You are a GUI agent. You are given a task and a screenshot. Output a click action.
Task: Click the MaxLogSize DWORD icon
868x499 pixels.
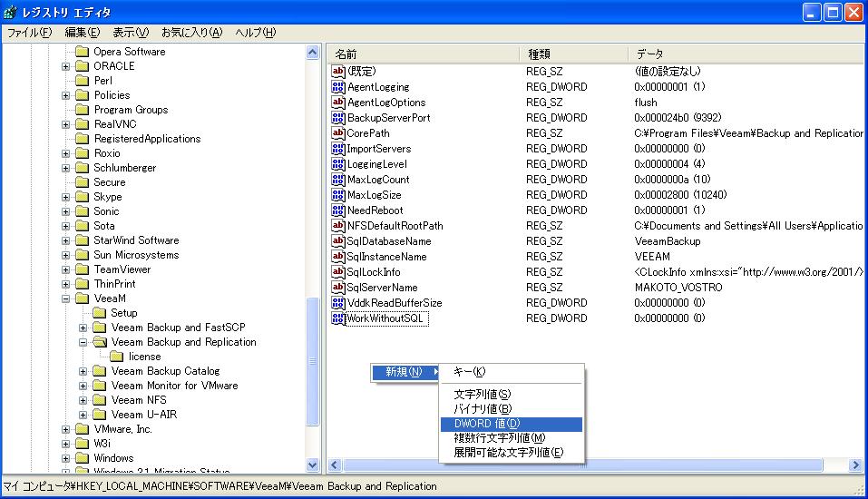(x=337, y=195)
